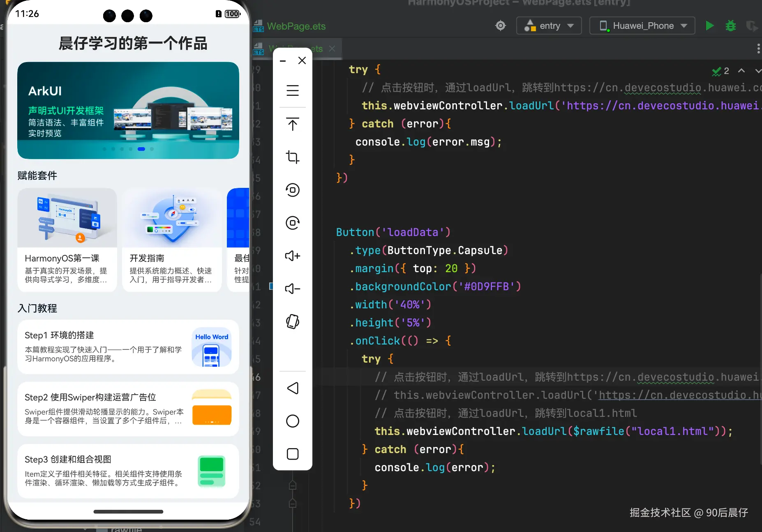762x532 pixels.
Task: Tap the phone home indicator bar
Action: (x=128, y=512)
